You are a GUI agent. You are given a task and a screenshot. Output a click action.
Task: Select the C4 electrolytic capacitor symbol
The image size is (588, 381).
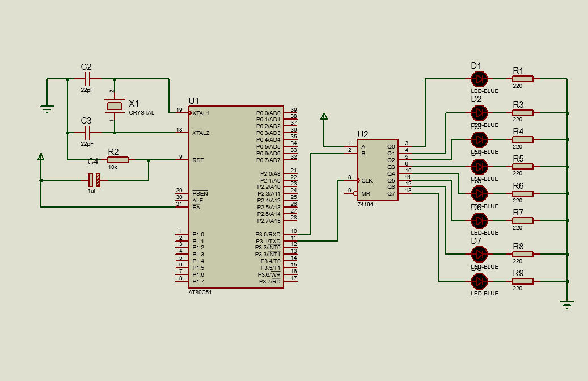[x=94, y=180]
